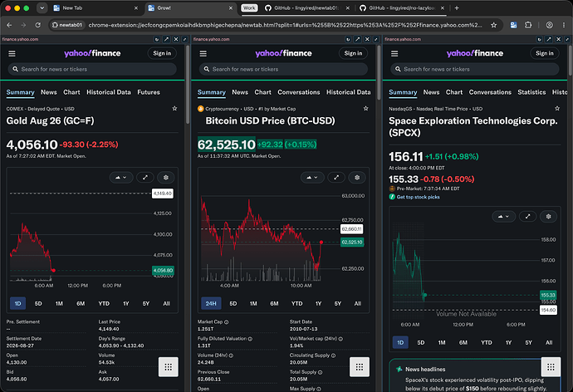Viewport: 573px width, 392px height.
Task: Click Market Cap info icon
Action: pos(226,322)
